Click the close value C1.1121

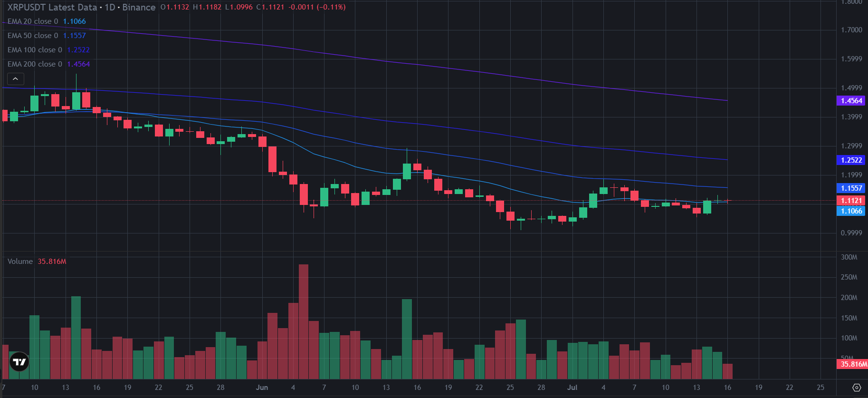click(x=270, y=7)
